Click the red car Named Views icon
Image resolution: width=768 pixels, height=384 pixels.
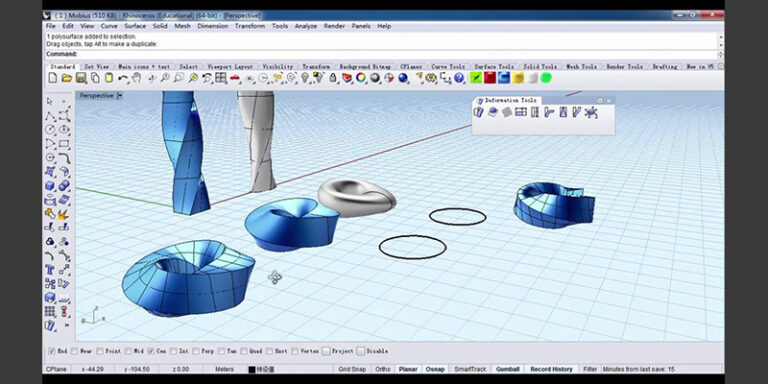pyautogui.click(x=235, y=77)
